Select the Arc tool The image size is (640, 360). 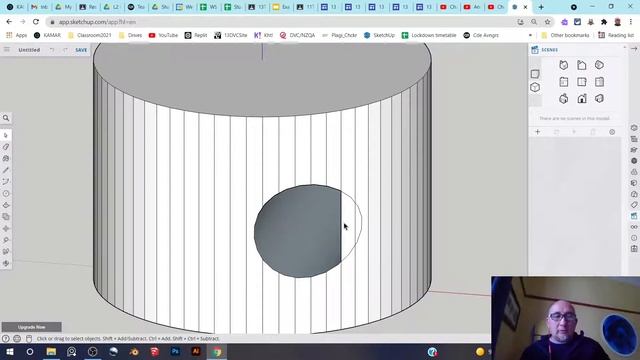click(x=6, y=182)
